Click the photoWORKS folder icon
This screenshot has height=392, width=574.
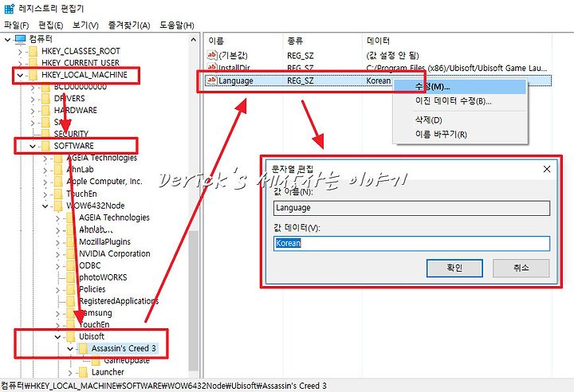[71, 277]
